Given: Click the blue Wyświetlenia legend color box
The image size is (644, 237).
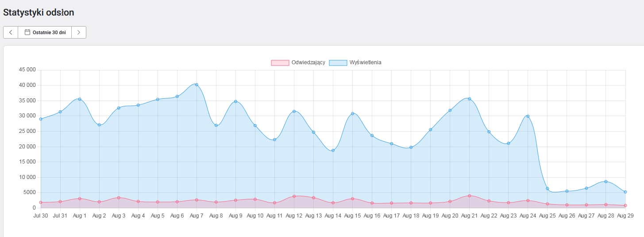Looking at the screenshot, I should 338,62.
